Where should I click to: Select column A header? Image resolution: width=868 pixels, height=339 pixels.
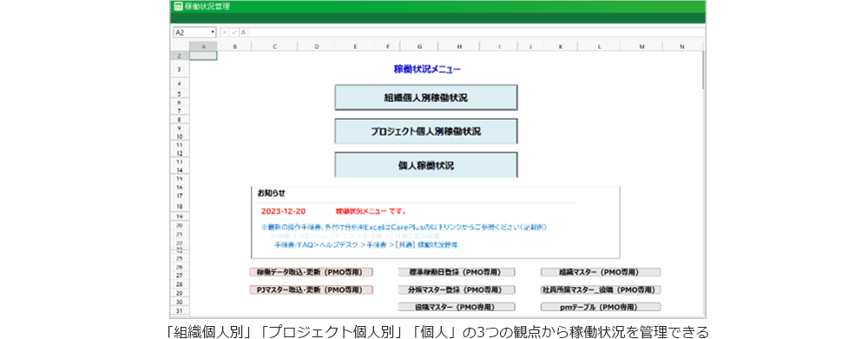[204, 47]
